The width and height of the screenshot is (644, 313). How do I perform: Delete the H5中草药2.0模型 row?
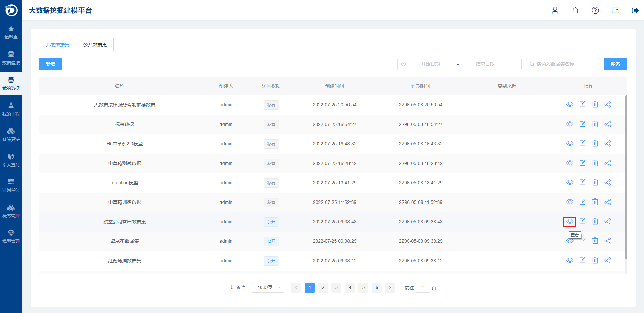click(x=595, y=143)
